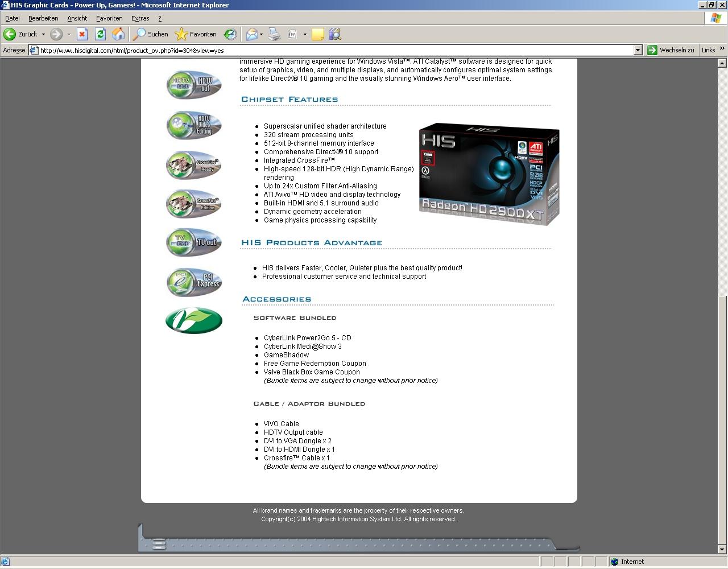
Task: Go back with the Zurück button
Action: pos(20,34)
